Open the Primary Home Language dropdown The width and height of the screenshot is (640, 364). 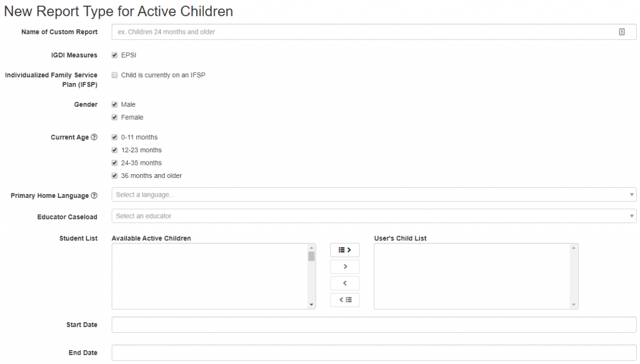[374, 195]
